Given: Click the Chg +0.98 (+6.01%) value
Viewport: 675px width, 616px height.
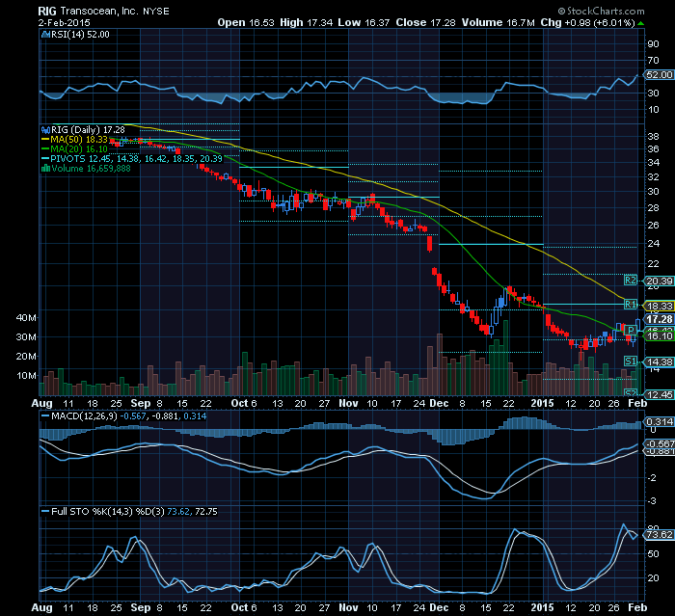Looking at the screenshot, I should [587, 22].
